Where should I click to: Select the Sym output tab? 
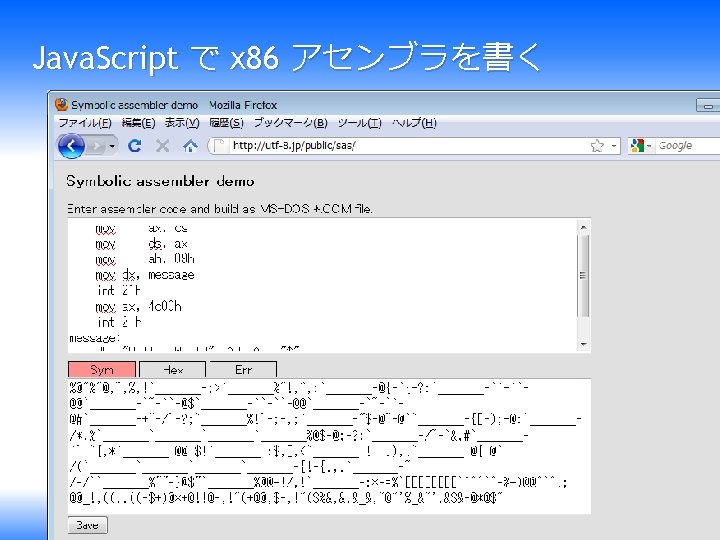tap(102, 369)
